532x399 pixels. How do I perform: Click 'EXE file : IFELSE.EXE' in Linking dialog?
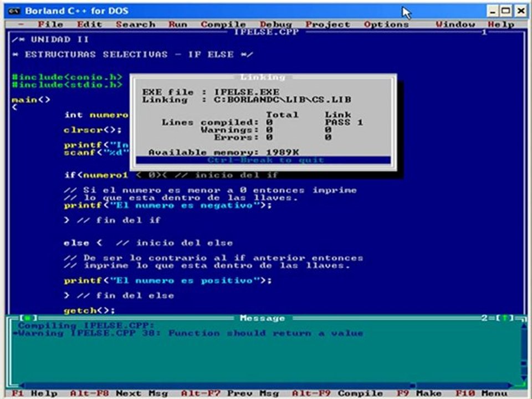(x=211, y=92)
